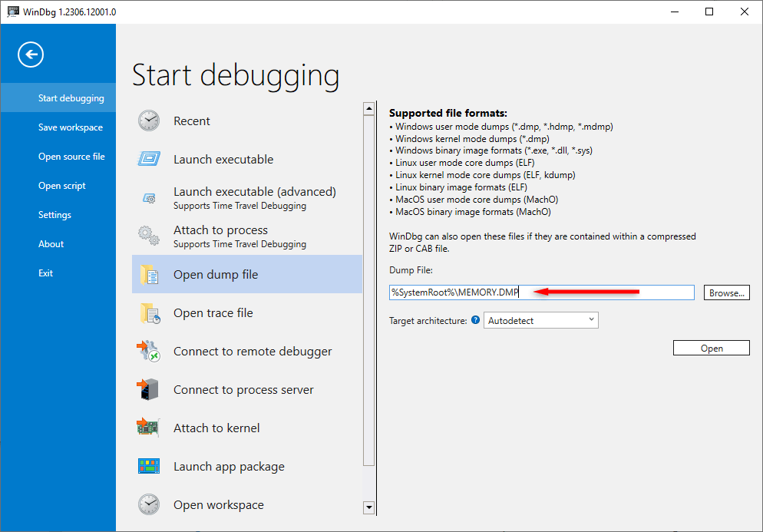Screen dimensions: 763x532
Task: Click the Launch executable window icon
Action: (x=148, y=159)
